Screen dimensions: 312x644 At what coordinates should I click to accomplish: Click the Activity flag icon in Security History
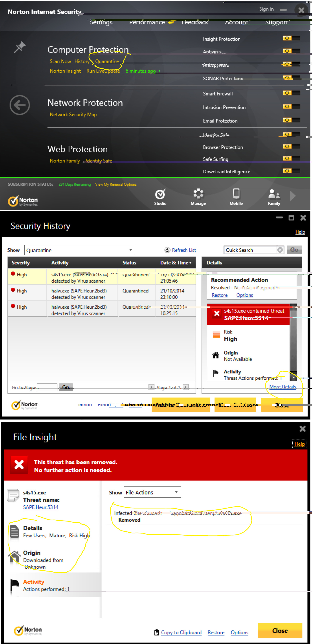[216, 373]
